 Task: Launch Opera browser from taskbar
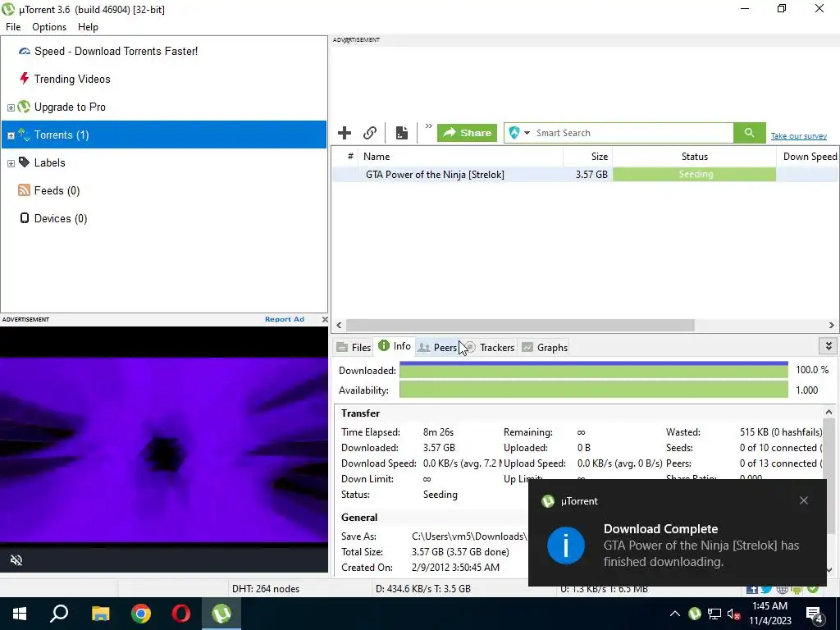click(x=181, y=614)
